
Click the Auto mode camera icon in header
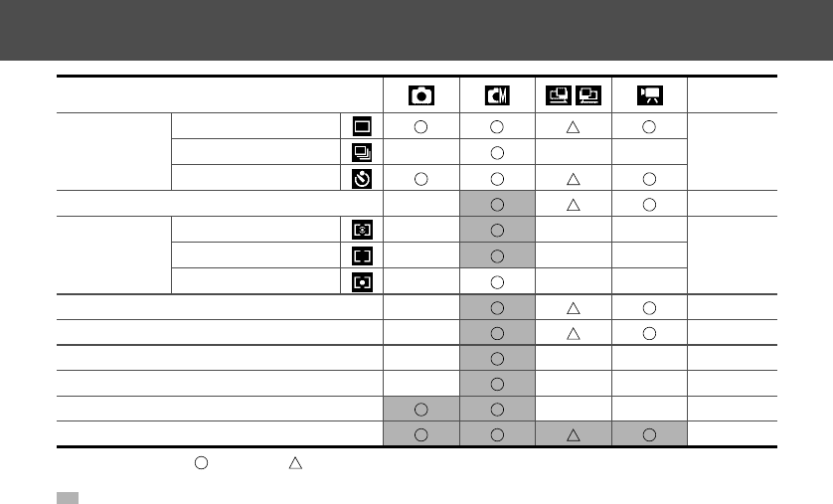[420, 95]
